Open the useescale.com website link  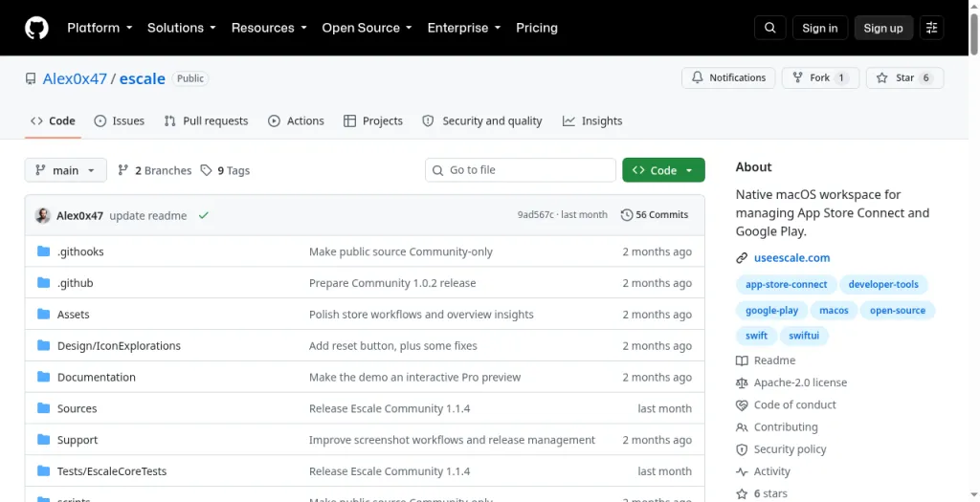[791, 258]
